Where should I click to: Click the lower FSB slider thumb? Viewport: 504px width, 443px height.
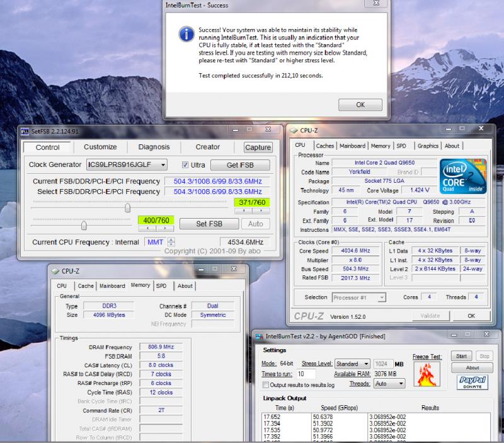tap(84, 226)
